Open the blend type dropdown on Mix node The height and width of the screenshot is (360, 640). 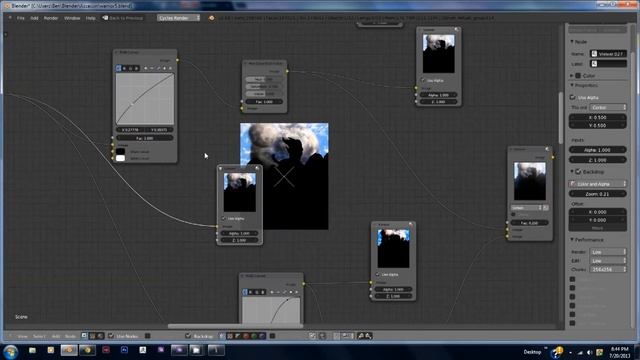tap(526, 208)
